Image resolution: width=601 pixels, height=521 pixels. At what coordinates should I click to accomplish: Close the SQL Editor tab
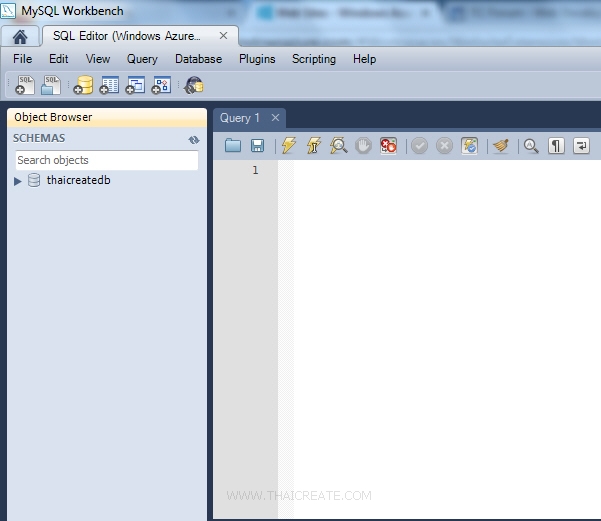pyautogui.click(x=223, y=36)
